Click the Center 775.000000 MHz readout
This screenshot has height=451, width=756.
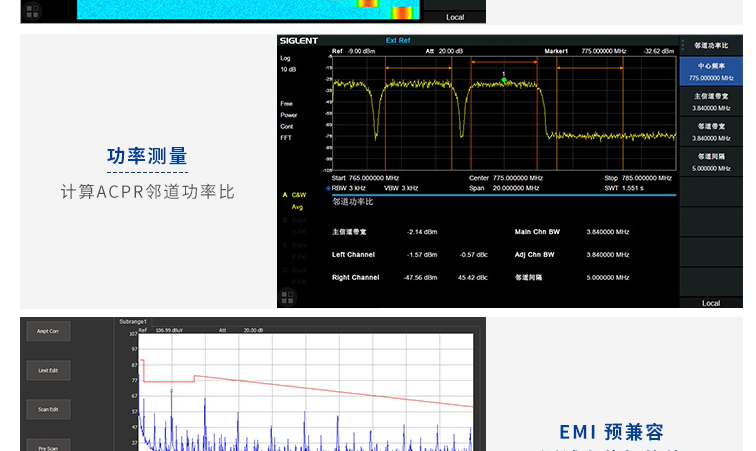[505, 178]
